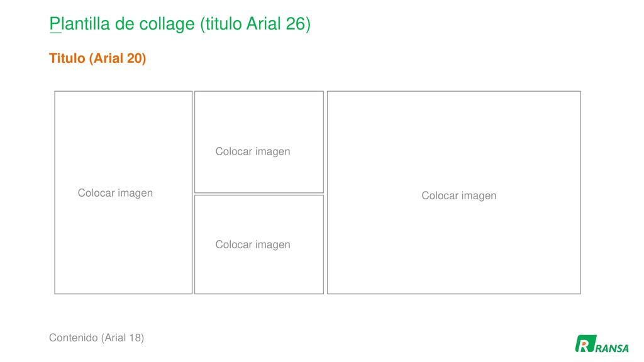Select the large right image placeholder box
644x362 pixels.
(x=454, y=192)
